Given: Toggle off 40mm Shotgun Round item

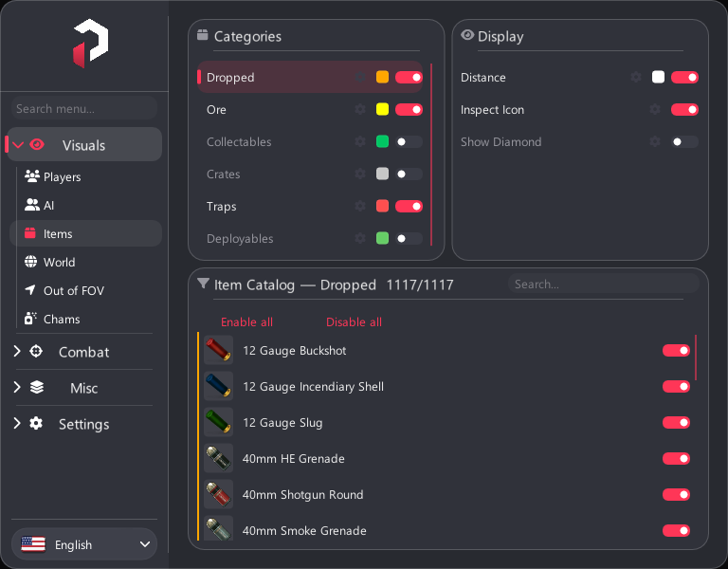Looking at the screenshot, I should 676,495.
